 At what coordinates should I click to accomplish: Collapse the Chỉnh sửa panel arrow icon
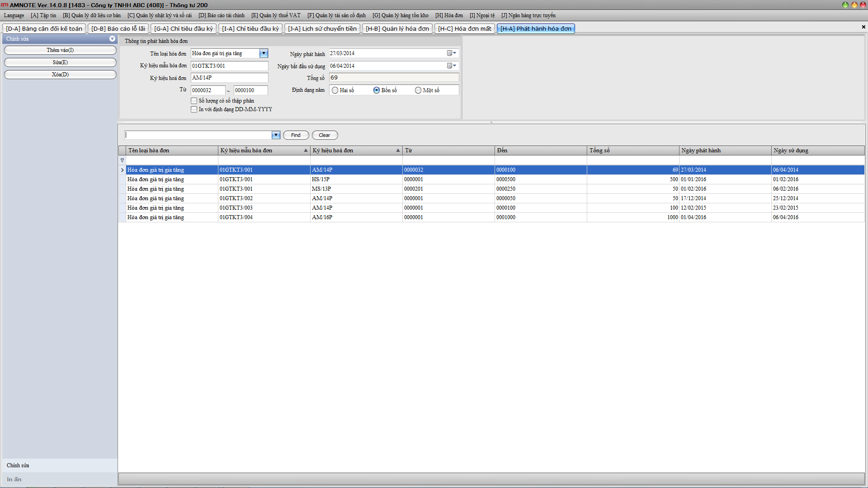112,39
